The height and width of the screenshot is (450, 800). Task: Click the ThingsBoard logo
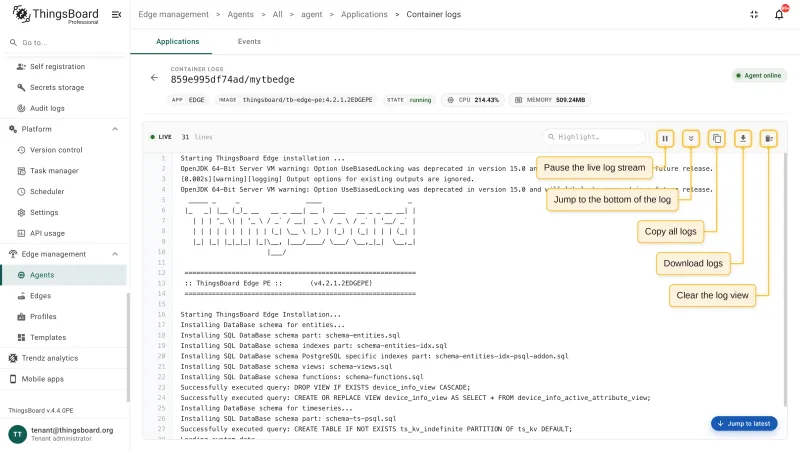[x=55, y=14]
